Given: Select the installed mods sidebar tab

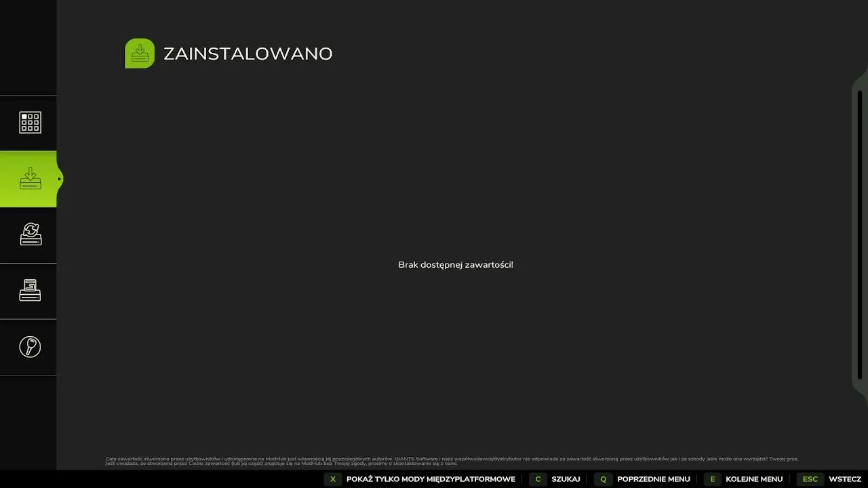Looking at the screenshot, I should click(30, 179).
